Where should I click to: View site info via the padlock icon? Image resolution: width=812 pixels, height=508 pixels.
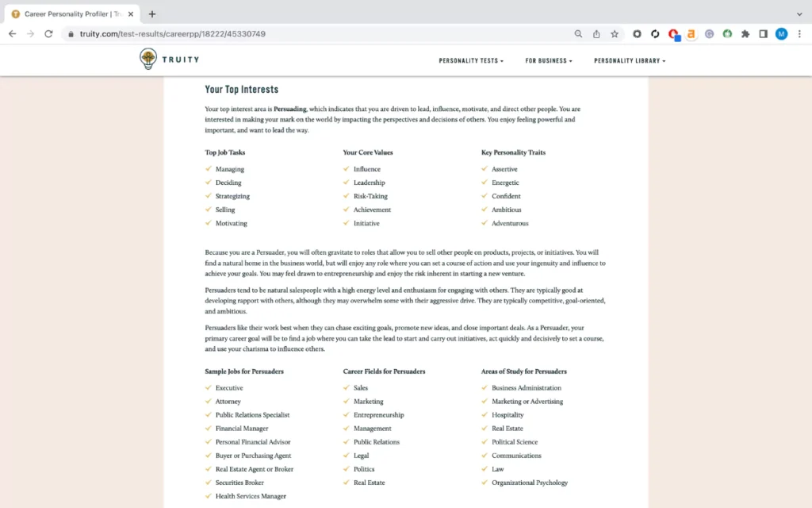tap(71, 33)
